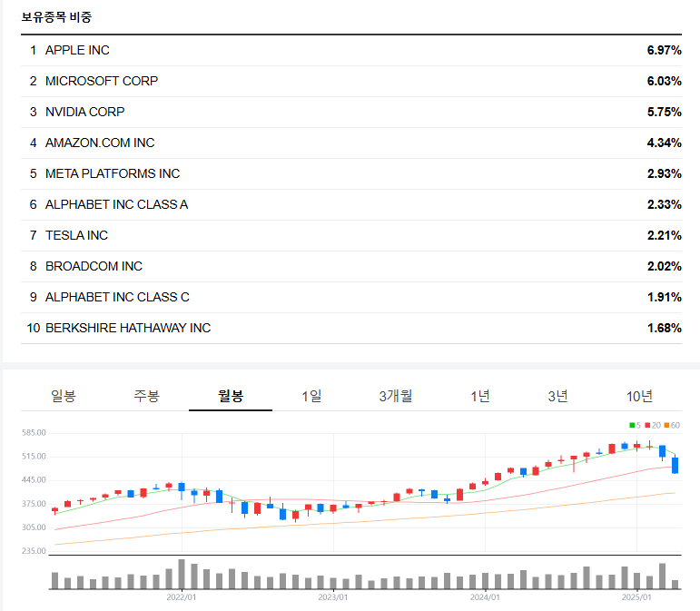Viewport: 700px width, 611px height.
Task: Click the MICROSOFT CORP holding row
Action: [x=351, y=81]
